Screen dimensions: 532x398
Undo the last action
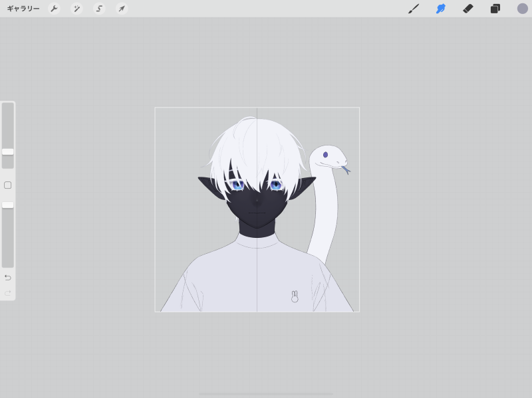pos(8,278)
